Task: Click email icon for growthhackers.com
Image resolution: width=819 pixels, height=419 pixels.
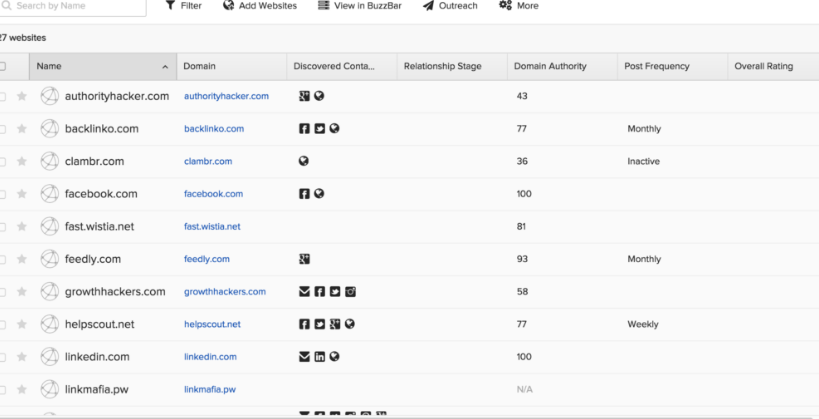Action: click(x=304, y=292)
